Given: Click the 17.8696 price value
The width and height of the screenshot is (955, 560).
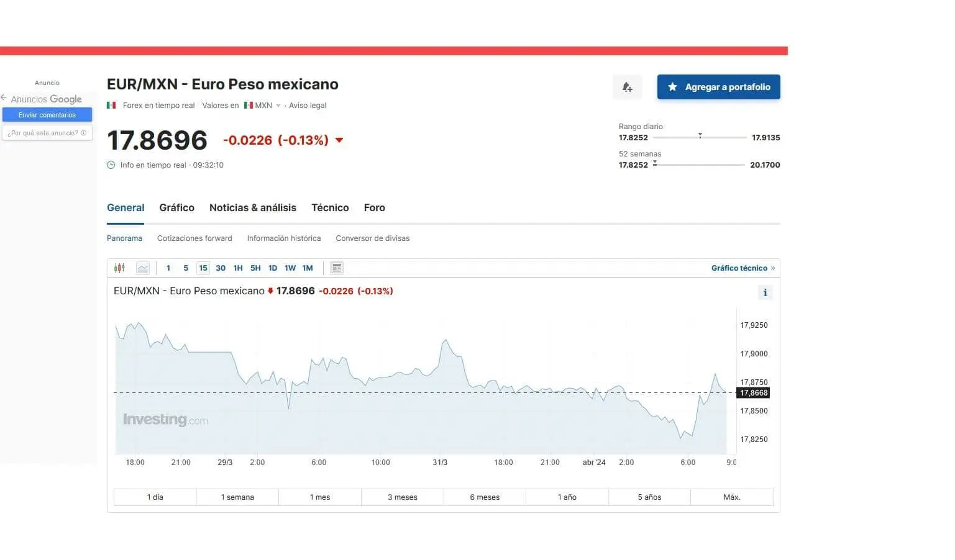Looking at the screenshot, I should [x=157, y=140].
